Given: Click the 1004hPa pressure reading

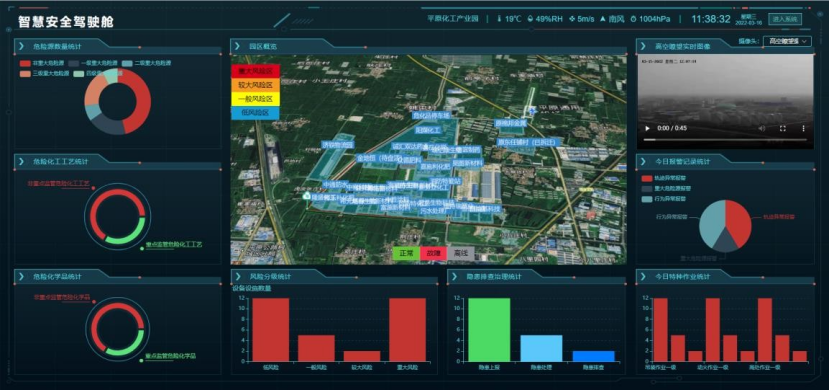Looking at the screenshot, I should click(655, 19).
